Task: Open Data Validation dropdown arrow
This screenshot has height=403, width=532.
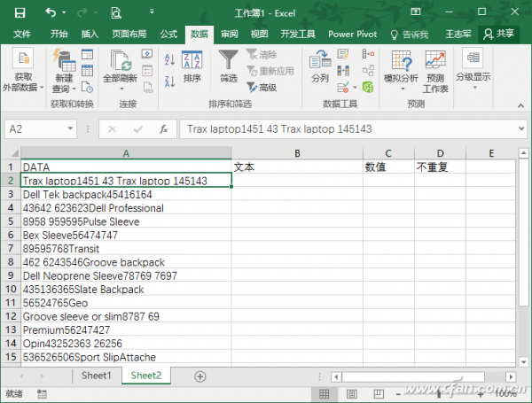Action: pyautogui.click(x=355, y=88)
